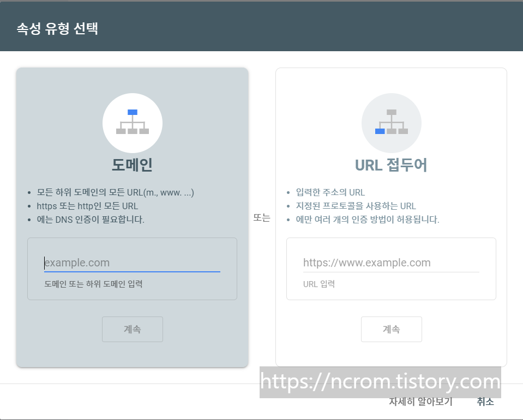Click 취소 to cancel the dialog
This screenshot has height=420, width=523.
(485, 401)
